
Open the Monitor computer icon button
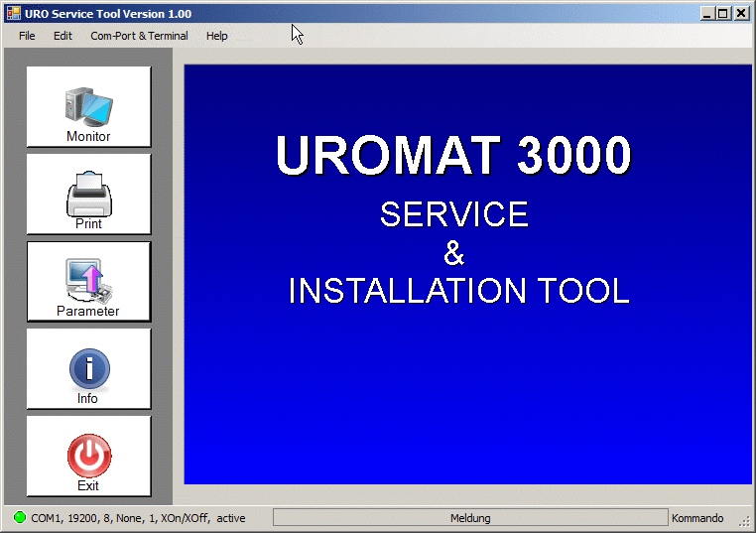coord(88,106)
